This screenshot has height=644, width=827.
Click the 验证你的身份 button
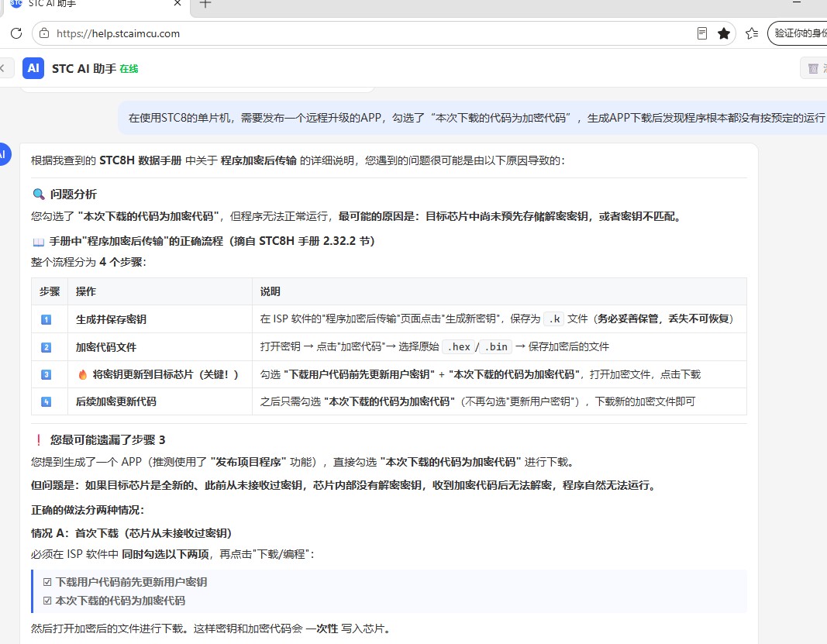pyautogui.click(x=798, y=33)
